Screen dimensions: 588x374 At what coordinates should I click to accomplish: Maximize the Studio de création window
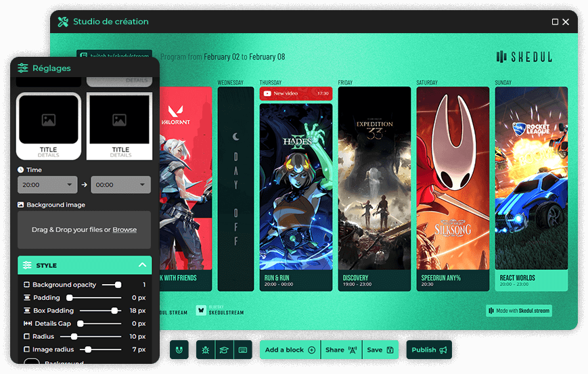pyautogui.click(x=555, y=22)
